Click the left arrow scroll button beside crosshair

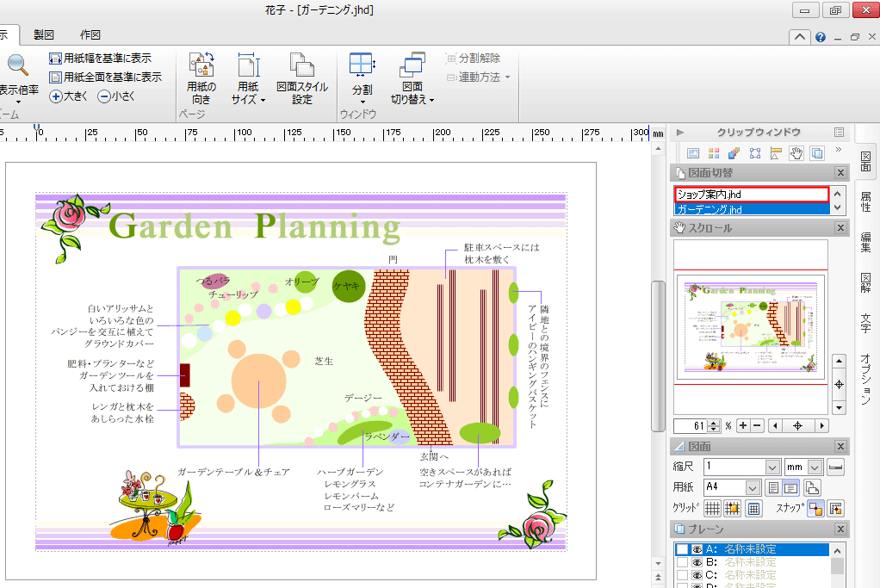(775, 425)
